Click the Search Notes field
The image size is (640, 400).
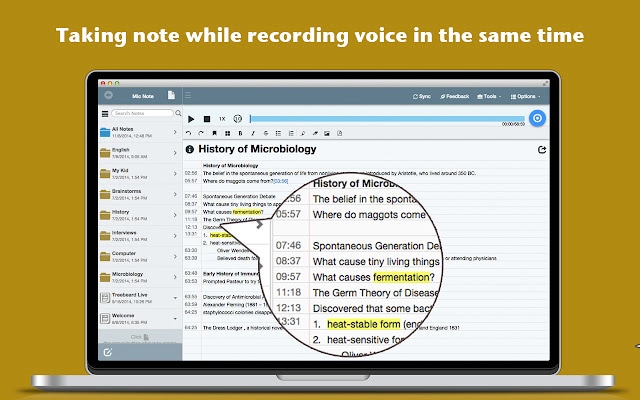[x=142, y=113]
